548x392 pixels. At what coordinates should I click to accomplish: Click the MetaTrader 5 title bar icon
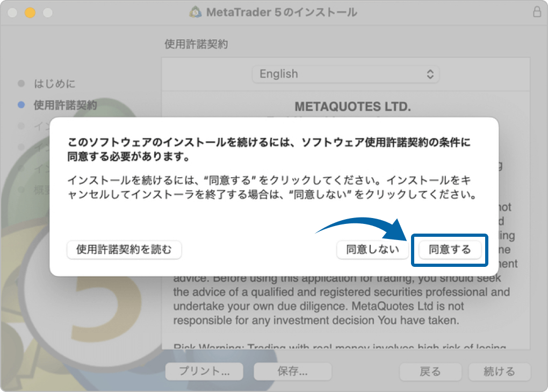coord(196,12)
